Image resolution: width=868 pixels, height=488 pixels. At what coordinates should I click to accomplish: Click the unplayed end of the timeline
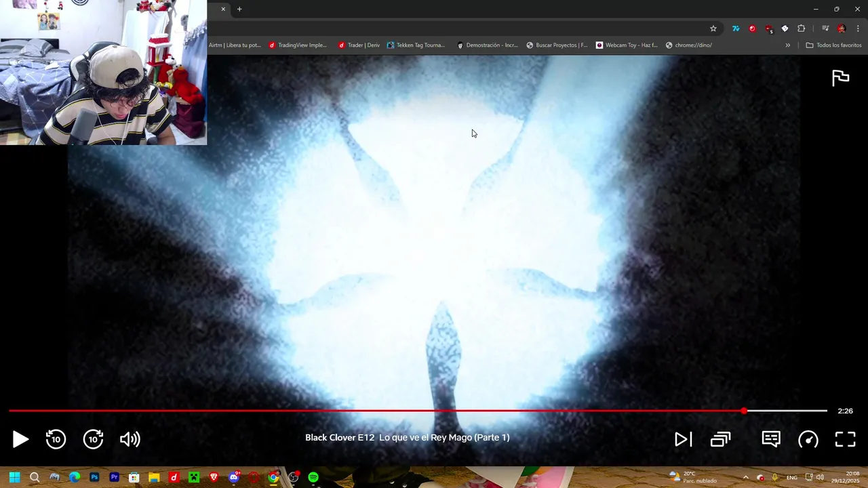pyautogui.click(x=787, y=411)
